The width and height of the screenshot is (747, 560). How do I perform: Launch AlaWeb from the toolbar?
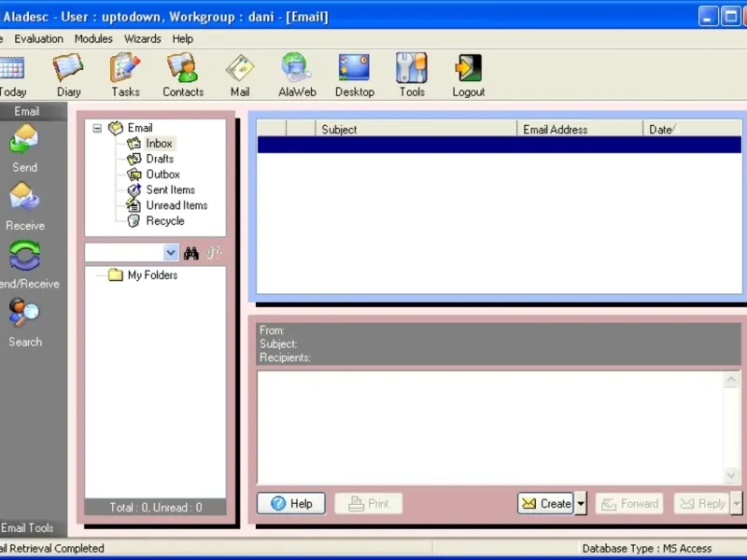pyautogui.click(x=297, y=76)
